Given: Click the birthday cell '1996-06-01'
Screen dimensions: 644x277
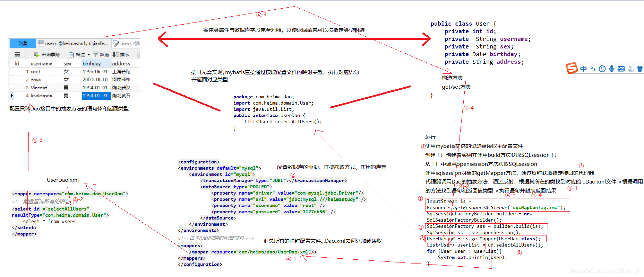Looking at the screenshot, I should (96, 72).
